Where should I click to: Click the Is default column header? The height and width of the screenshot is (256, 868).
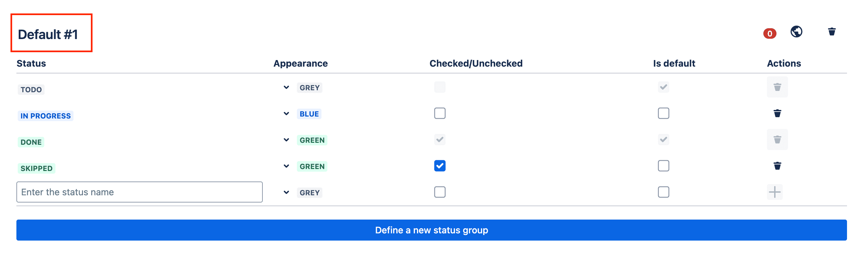point(674,63)
